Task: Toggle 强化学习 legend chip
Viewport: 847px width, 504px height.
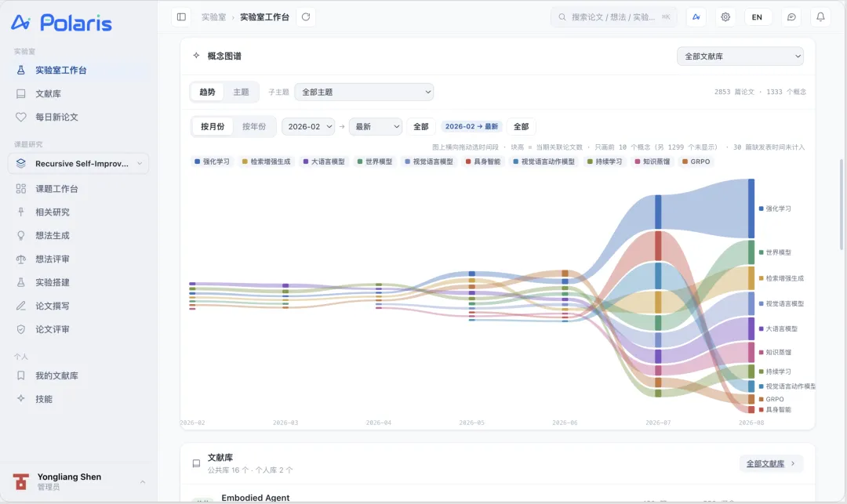Action: click(213, 161)
